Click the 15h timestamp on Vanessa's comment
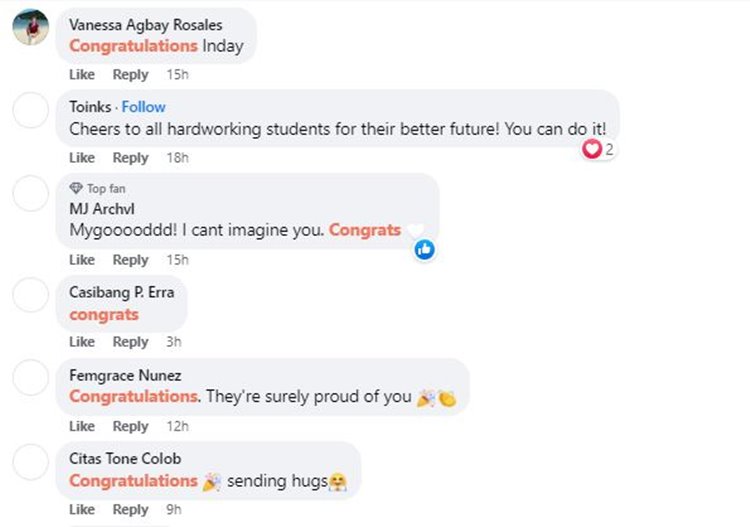Screen dimensions: 750x527 click(x=177, y=75)
